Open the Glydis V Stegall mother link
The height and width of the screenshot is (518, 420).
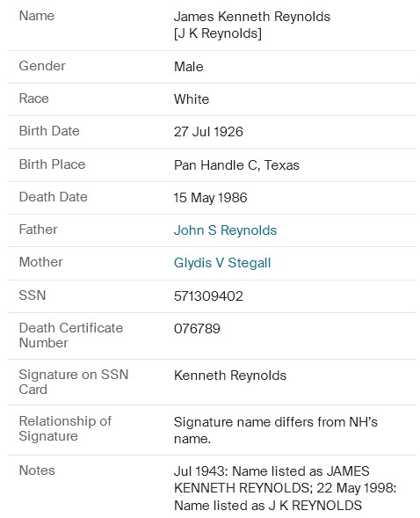tap(222, 263)
